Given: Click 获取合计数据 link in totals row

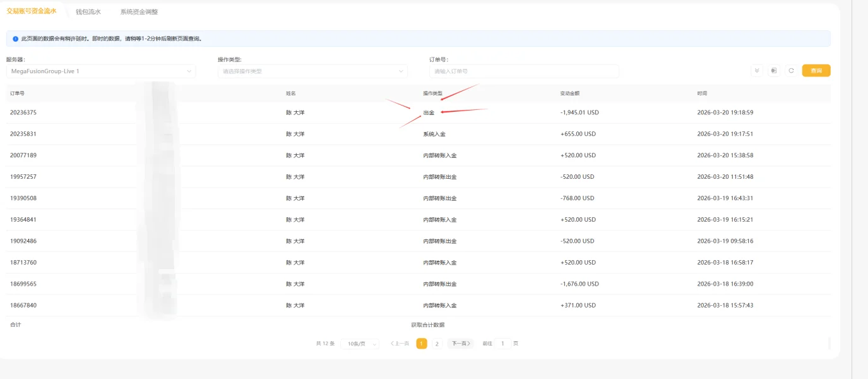Looking at the screenshot, I should click(x=428, y=325).
